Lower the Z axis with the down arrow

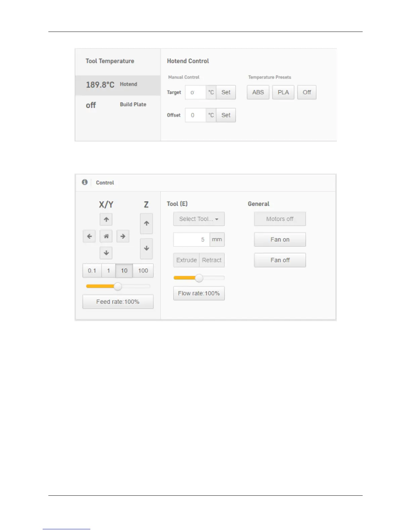pyautogui.click(x=146, y=249)
